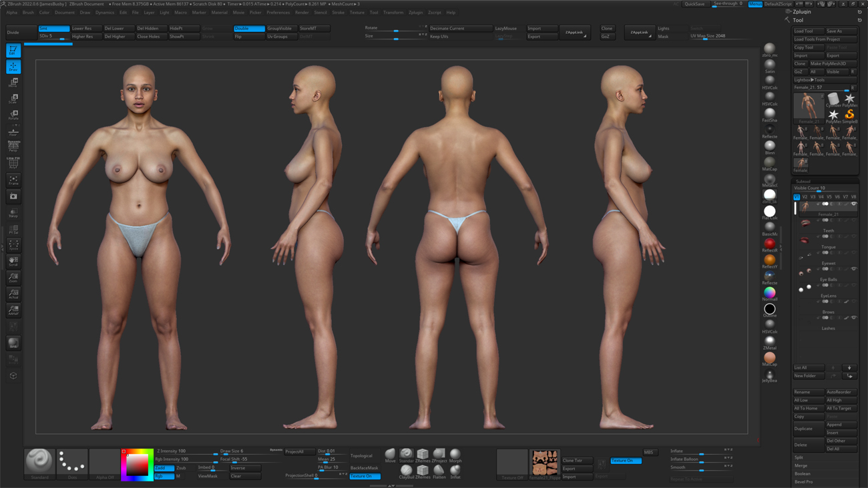Viewport: 868px width, 488px height.
Task: Collapse the Tool palette header
Action: click(x=798, y=20)
